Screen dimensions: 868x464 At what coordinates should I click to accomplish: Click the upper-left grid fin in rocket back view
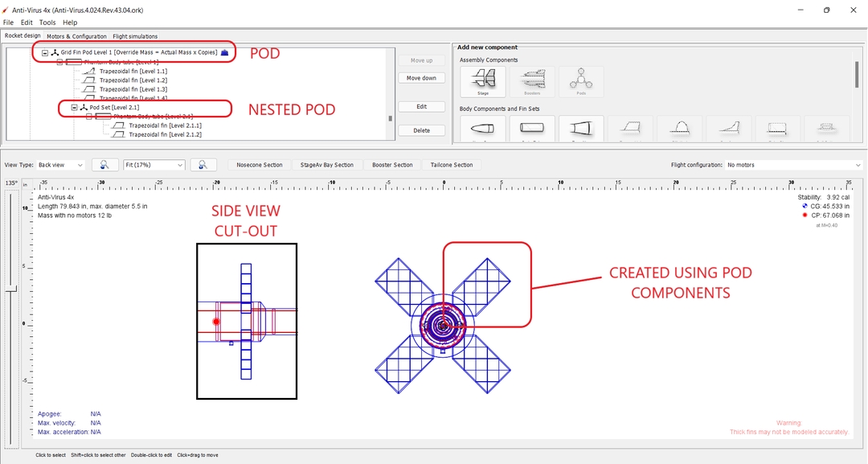[x=404, y=287]
